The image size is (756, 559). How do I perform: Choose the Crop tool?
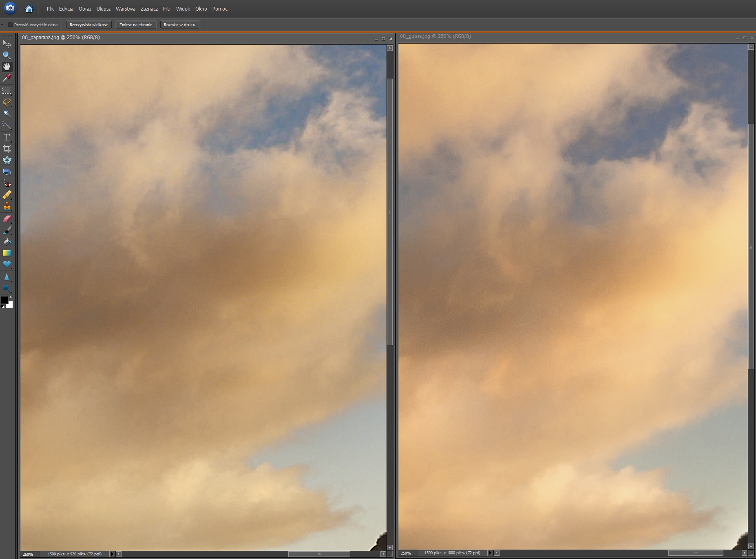(x=7, y=149)
